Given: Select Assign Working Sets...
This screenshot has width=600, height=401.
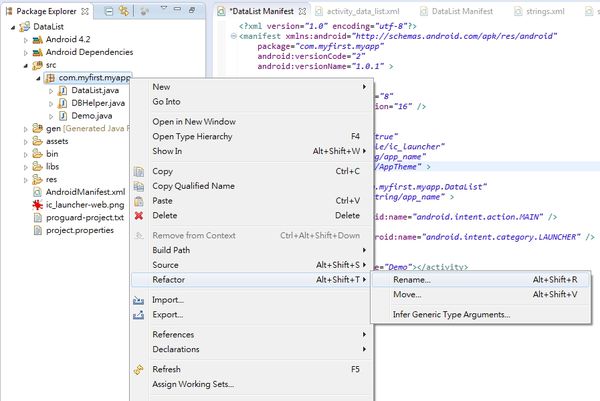Looking at the screenshot, I should 253,384.
